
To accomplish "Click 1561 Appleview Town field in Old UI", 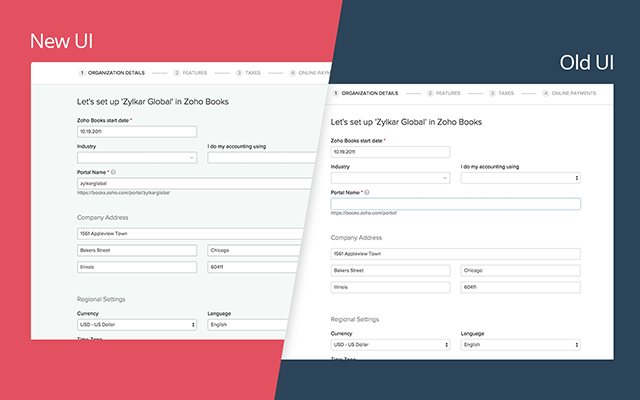I will pos(456,253).
